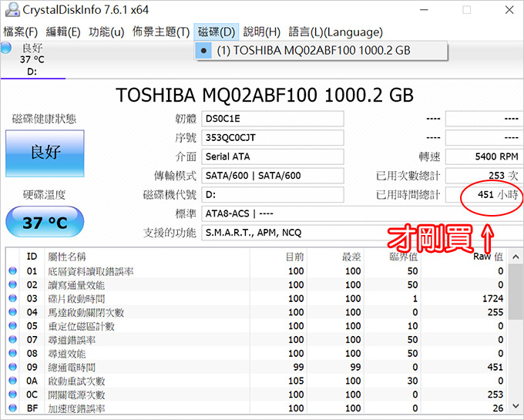Click the 開關電源次數 attribute row

click(257, 395)
